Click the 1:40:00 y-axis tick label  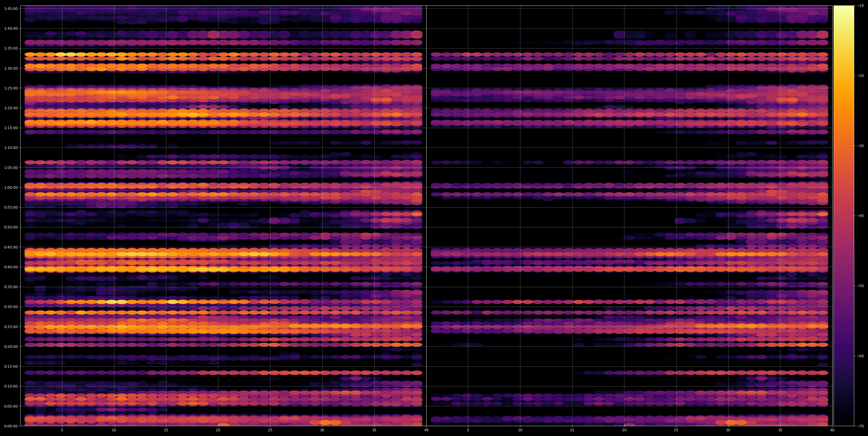[x=11, y=28]
